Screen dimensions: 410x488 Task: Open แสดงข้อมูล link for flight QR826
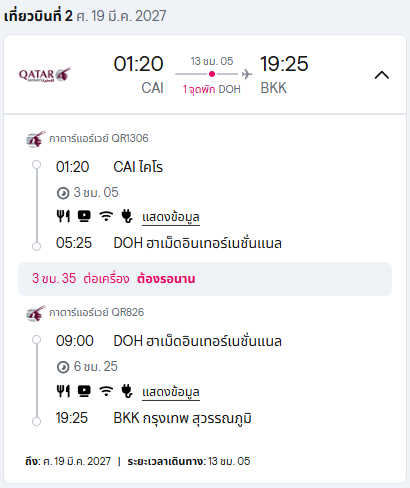[171, 392]
